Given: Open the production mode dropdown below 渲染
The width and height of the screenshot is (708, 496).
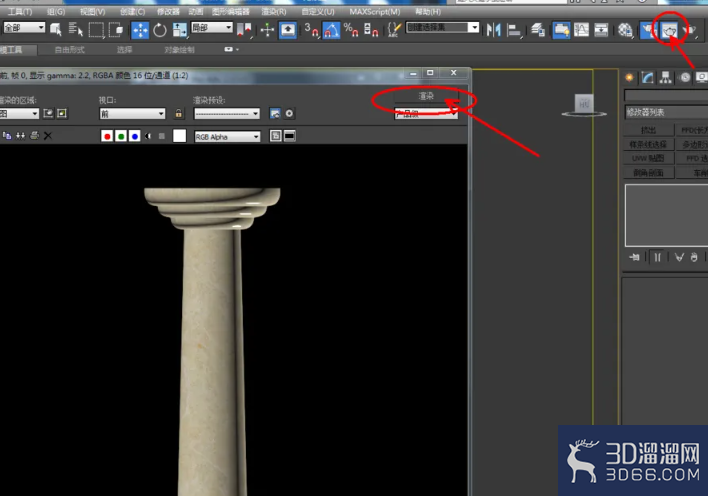Looking at the screenshot, I should [x=426, y=114].
